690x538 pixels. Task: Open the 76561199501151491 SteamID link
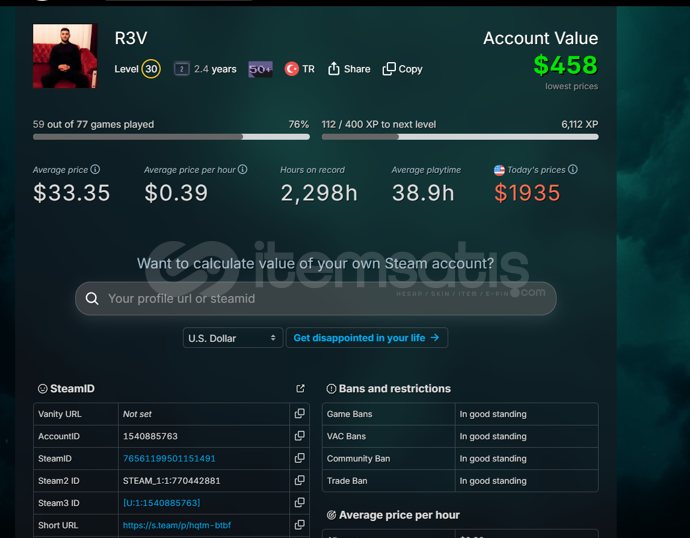169,458
